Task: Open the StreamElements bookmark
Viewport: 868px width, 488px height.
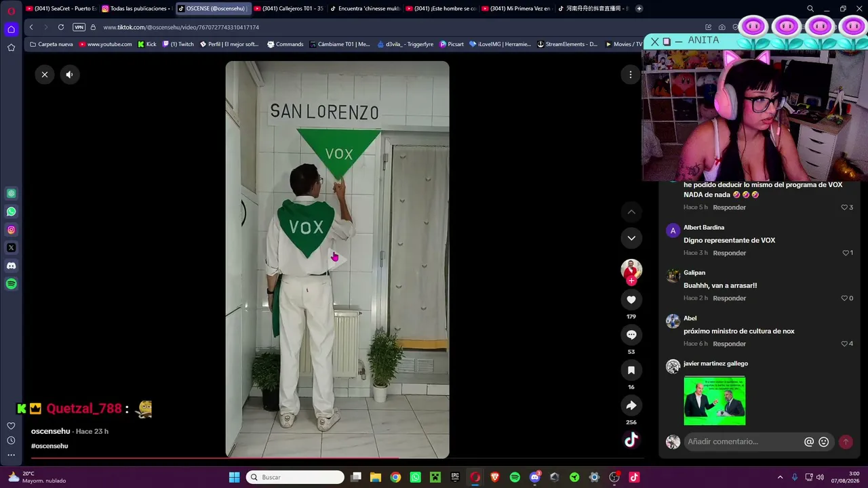Action: [568, 44]
